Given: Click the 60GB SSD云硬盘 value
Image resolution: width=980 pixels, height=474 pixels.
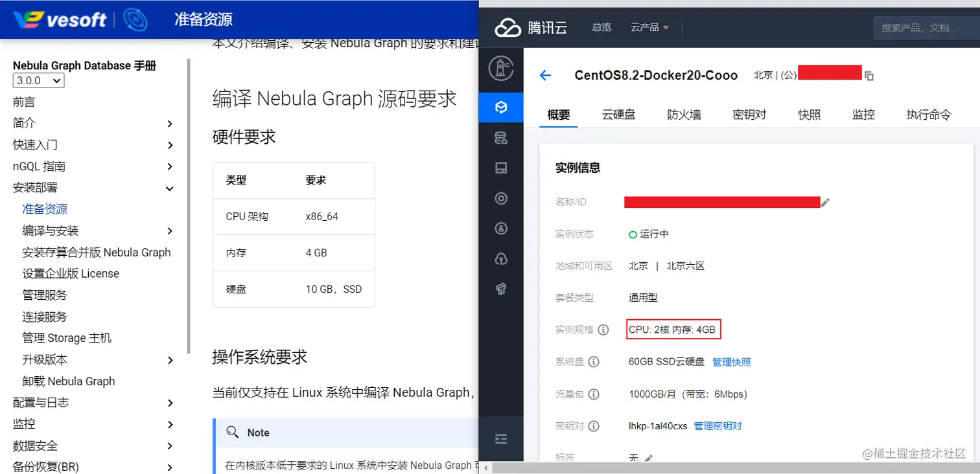Looking at the screenshot, I should click(666, 362).
